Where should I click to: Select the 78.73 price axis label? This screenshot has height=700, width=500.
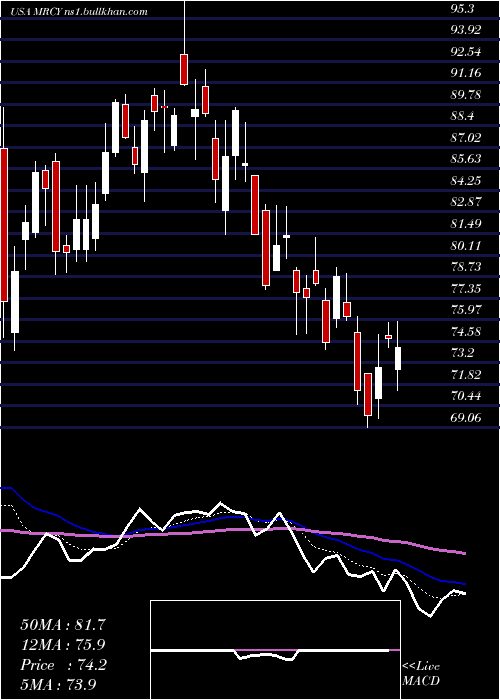tap(466, 267)
